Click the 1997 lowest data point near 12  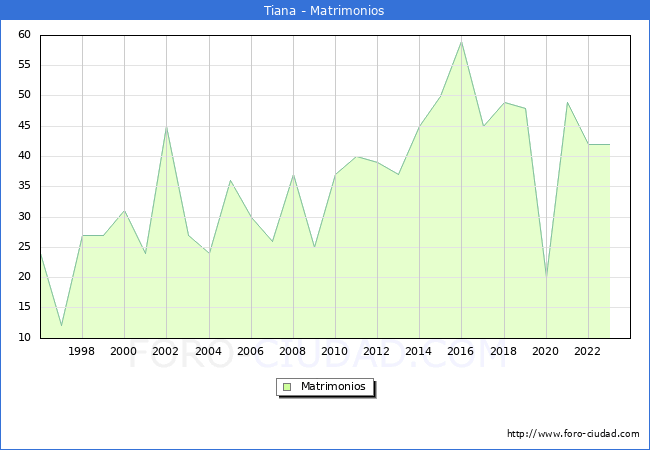(x=61, y=326)
